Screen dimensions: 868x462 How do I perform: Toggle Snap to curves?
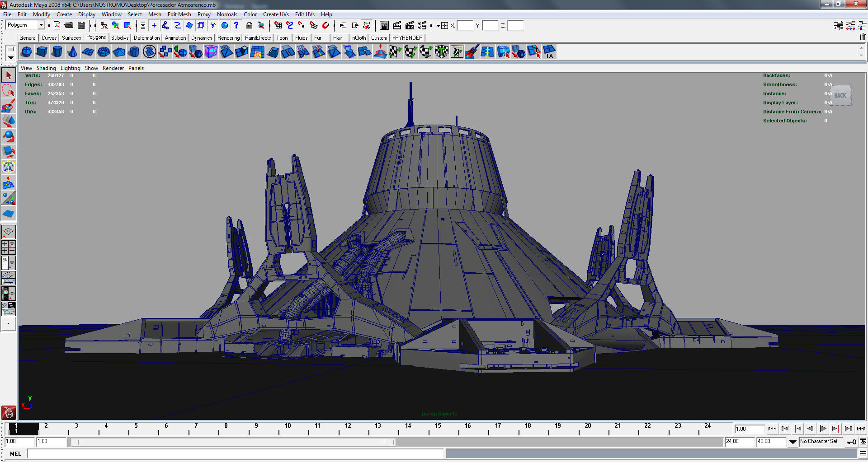pyautogui.click(x=290, y=25)
